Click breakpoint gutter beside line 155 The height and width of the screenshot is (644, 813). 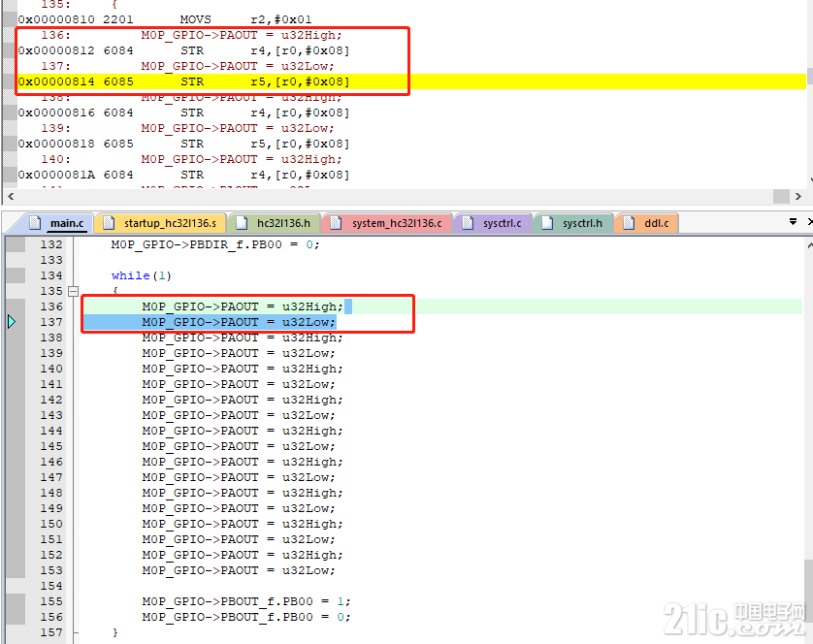(16, 601)
